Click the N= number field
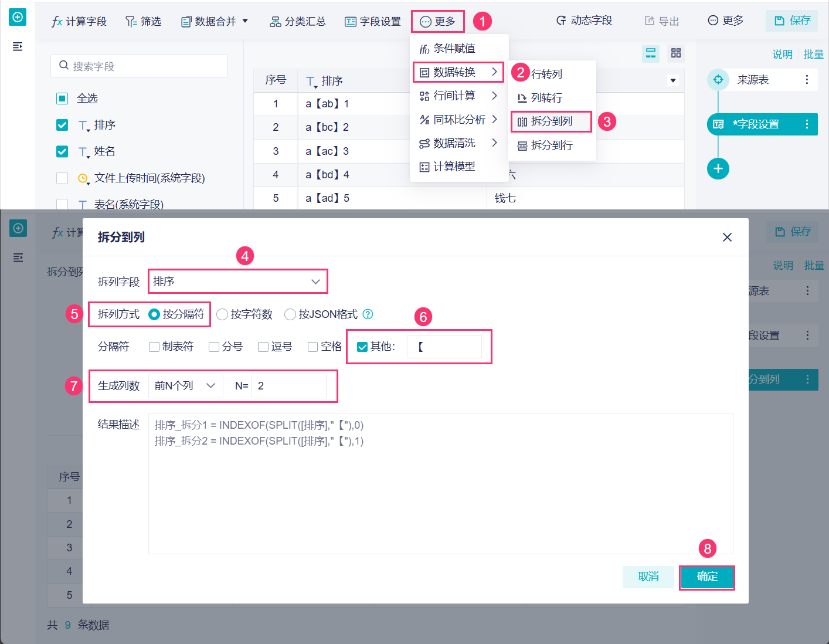Viewport: 829px width, 644px height. click(x=289, y=386)
